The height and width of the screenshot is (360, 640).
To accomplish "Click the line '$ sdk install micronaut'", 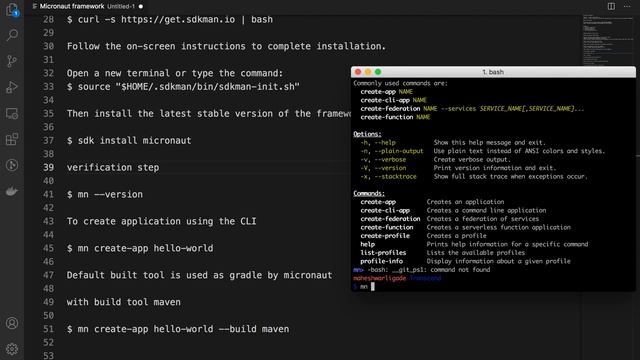I will [x=129, y=140].
